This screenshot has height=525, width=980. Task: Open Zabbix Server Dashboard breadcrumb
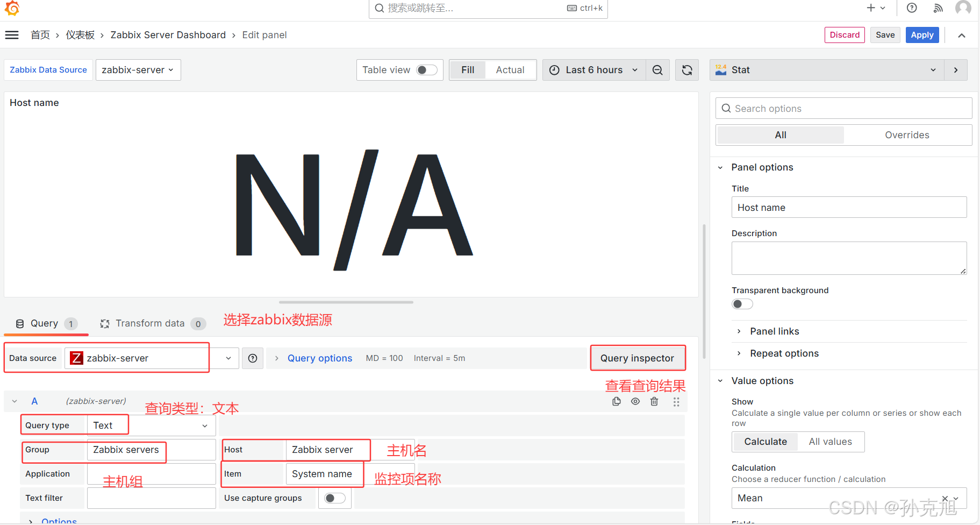click(x=168, y=35)
